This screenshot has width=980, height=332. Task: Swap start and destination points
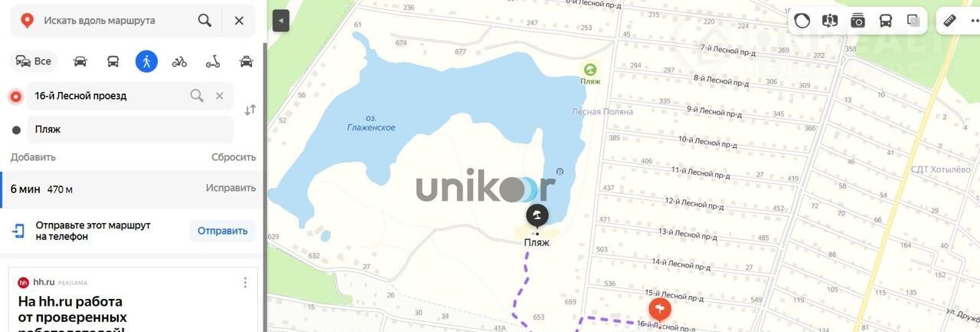[x=250, y=110]
